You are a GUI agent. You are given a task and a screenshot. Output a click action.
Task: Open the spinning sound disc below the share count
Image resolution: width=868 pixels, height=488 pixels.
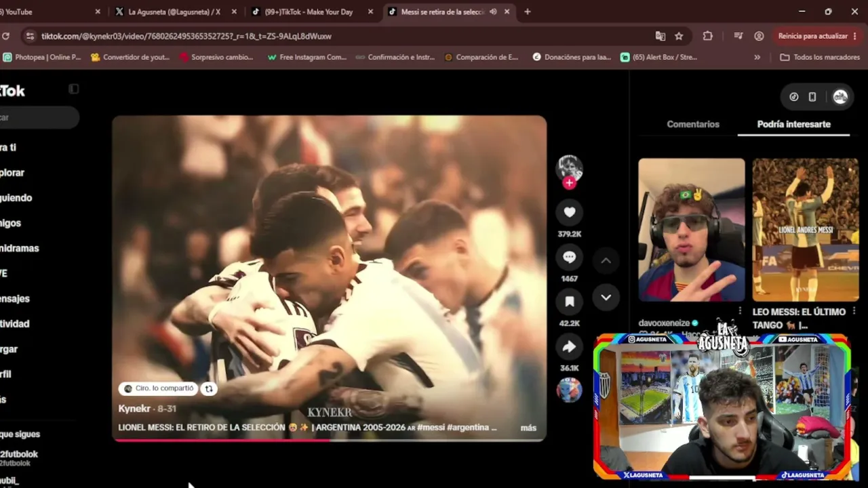click(x=569, y=390)
